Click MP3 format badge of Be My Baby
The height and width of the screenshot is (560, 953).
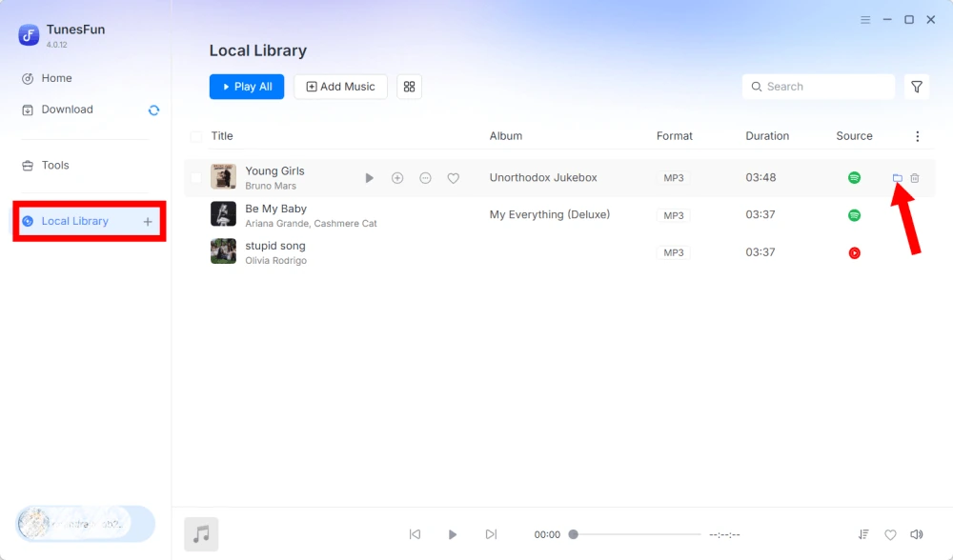click(x=674, y=215)
